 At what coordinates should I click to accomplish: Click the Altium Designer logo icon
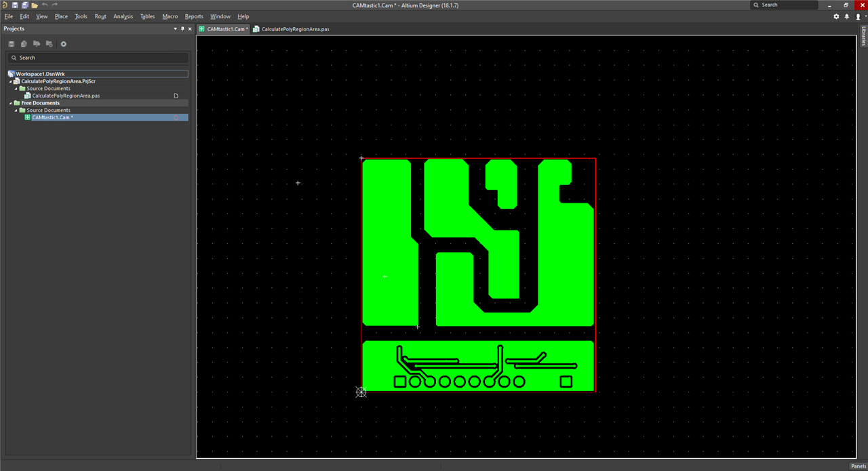point(5,5)
